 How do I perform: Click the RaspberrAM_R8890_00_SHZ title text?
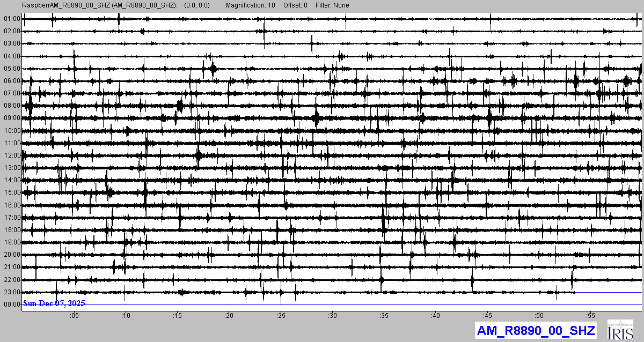(100, 5)
